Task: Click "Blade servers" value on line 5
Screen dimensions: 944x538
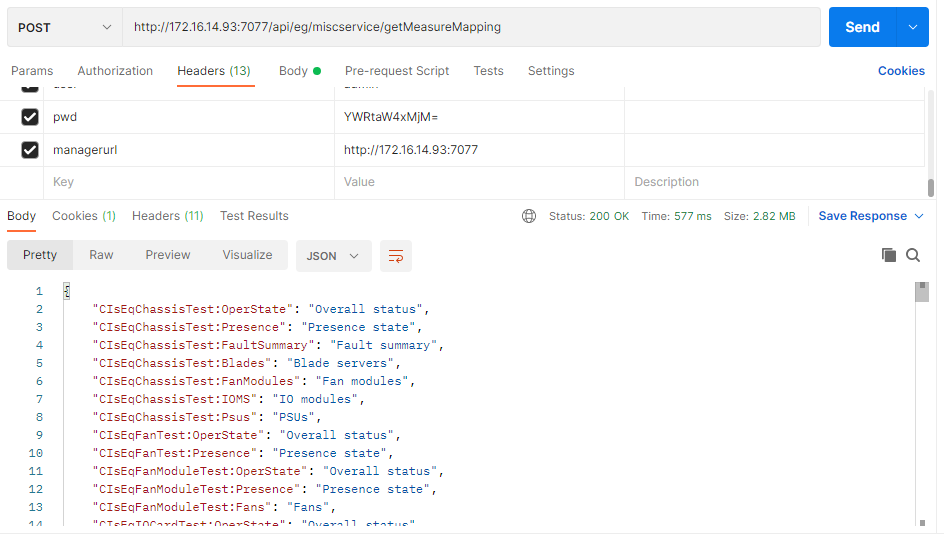Action: coord(340,363)
